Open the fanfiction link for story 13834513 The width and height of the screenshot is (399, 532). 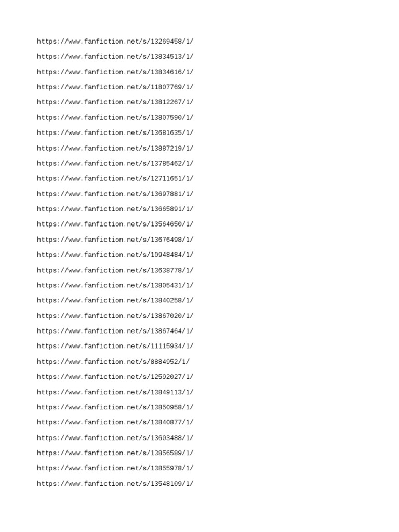[x=115, y=57]
